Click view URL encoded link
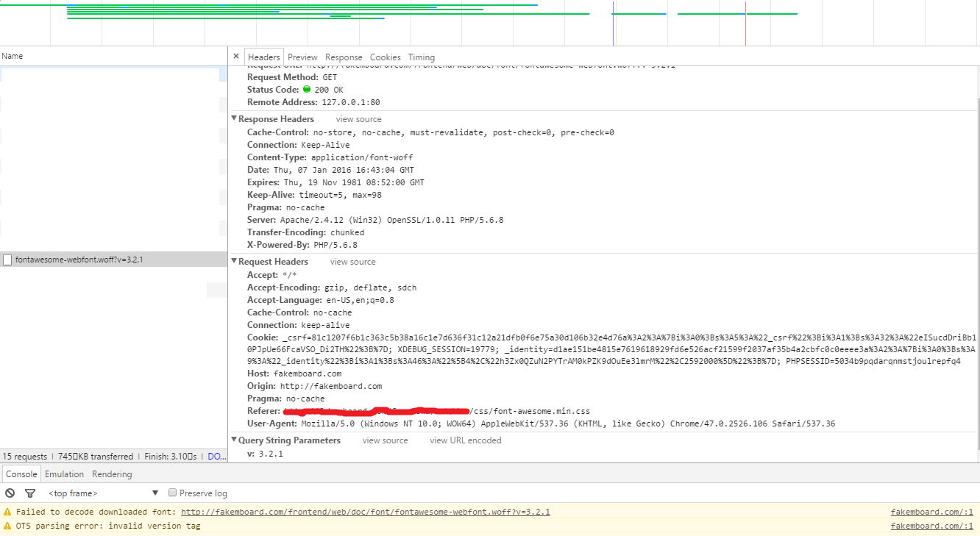Screen dimensions: 980x536 pos(466,440)
